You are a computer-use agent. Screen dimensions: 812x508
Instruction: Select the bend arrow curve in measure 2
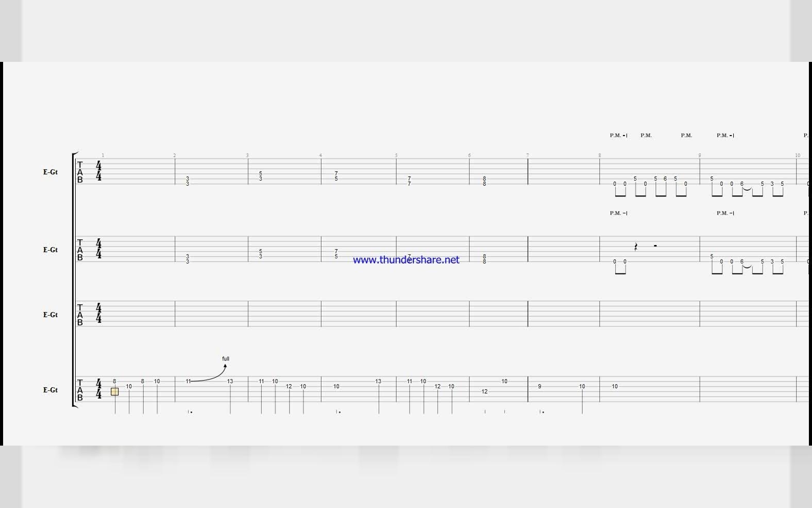click(208, 373)
